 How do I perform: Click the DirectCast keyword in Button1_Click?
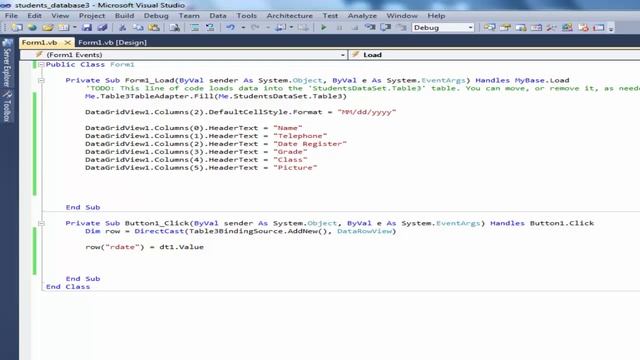[x=159, y=231]
